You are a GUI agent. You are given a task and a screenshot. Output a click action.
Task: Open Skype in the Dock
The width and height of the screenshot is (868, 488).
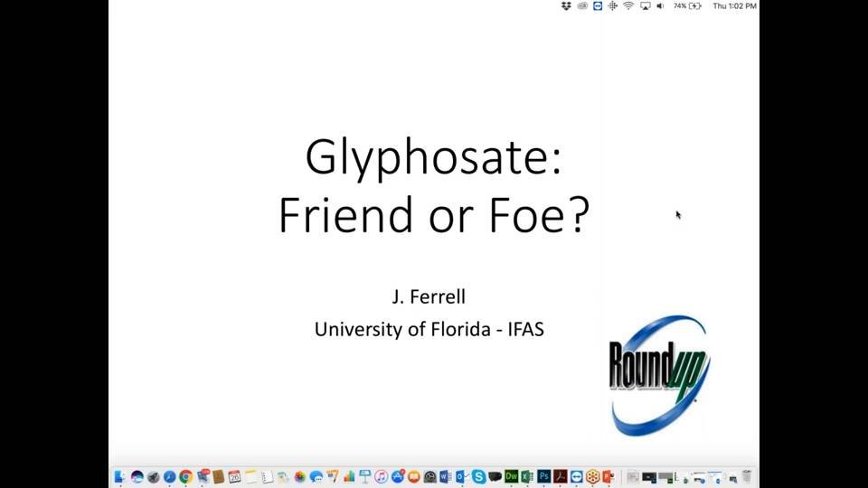(478, 476)
